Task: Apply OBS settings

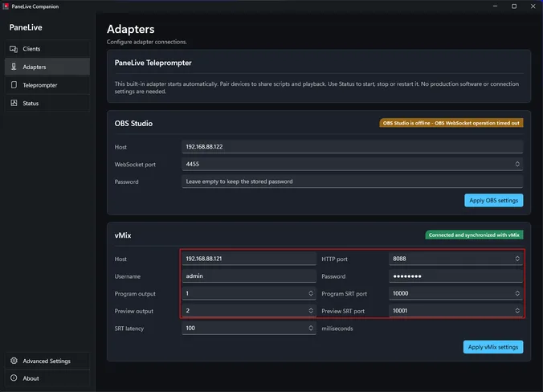Action: 493,200
